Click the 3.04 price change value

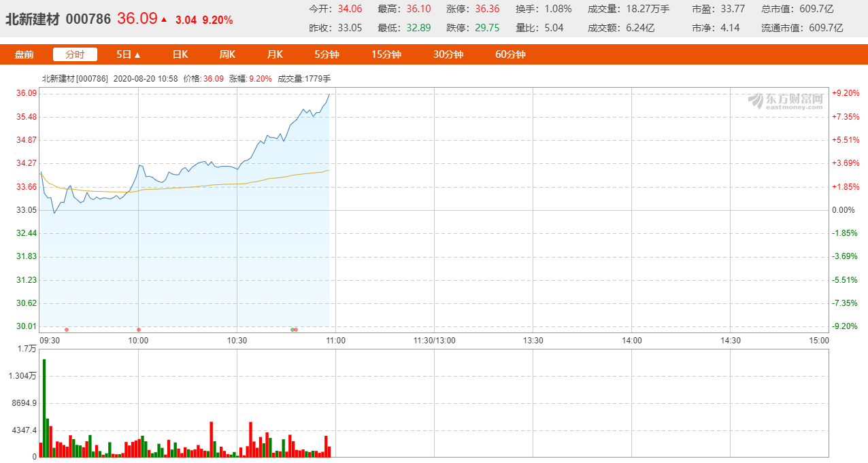186,20
